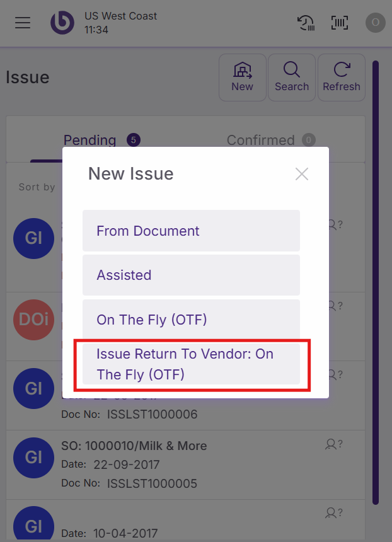Open the Sort by selector
Screen dimensions: 392x542
(x=37, y=187)
